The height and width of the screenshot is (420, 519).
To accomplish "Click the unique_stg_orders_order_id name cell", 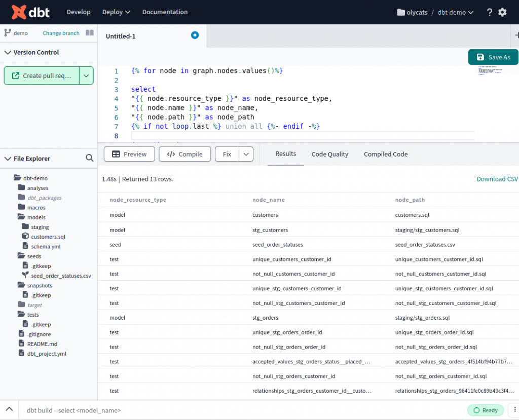I will click(287, 332).
